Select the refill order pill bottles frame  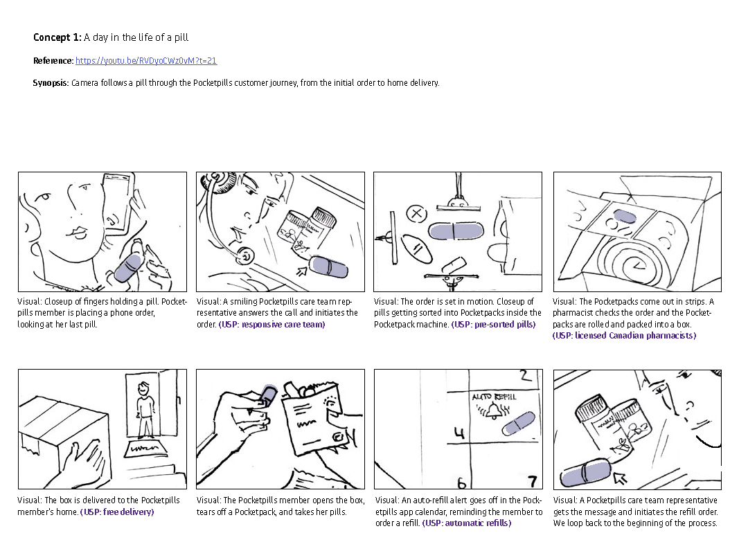tap(637, 429)
